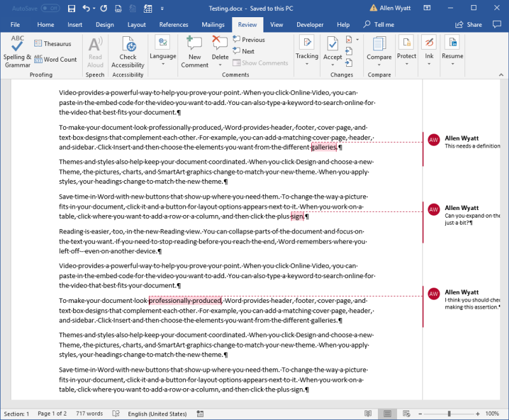Click the Allen Wyatt account name
This screenshot has width=509, height=420.
tap(395, 8)
